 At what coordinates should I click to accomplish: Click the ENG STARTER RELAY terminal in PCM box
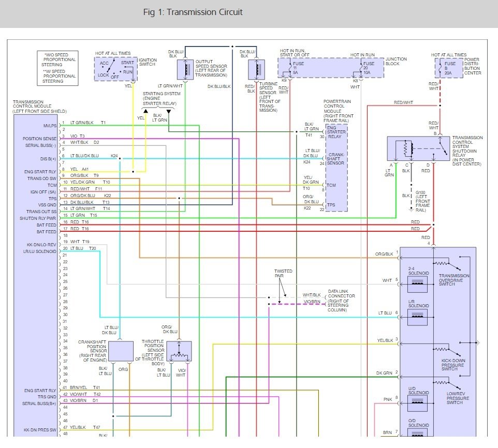click(x=336, y=132)
